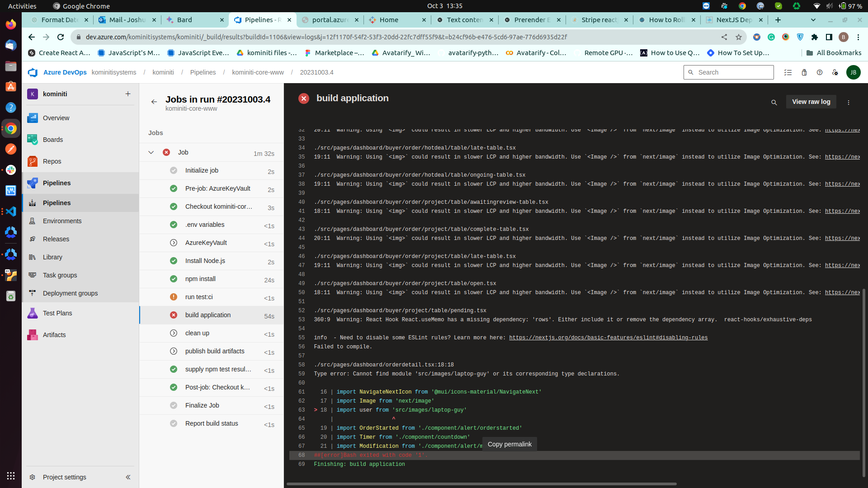The image size is (868, 488).
Task: Select the Repos menu item
Action: pos(52,161)
